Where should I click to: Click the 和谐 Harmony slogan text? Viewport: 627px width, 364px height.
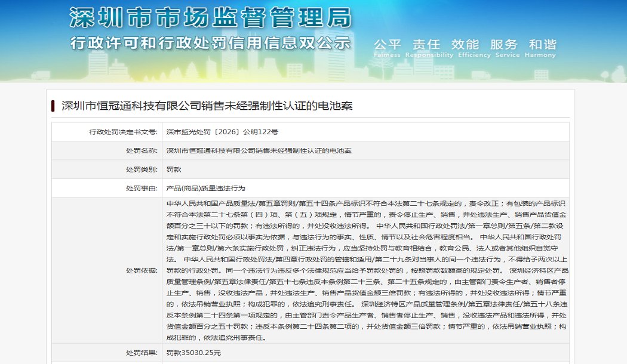(x=540, y=48)
